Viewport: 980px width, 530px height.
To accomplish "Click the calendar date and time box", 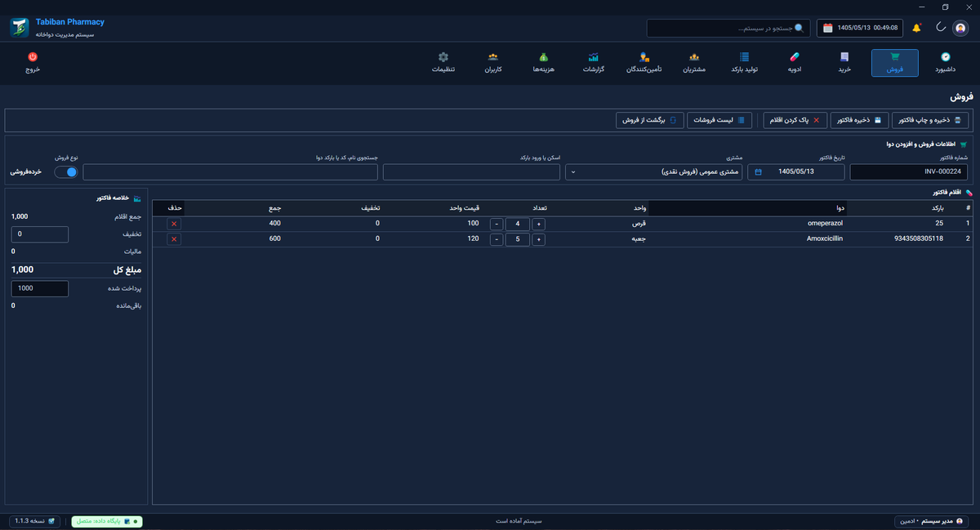I will 860,28.
